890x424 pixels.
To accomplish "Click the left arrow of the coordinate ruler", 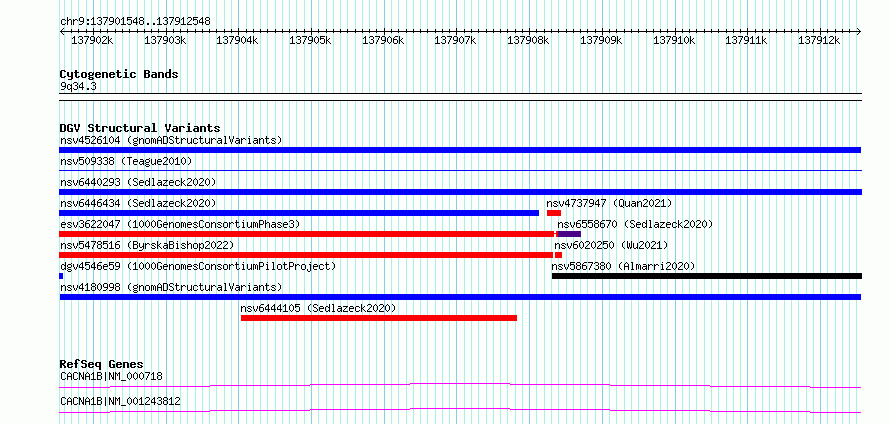I will tap(62, 32).
